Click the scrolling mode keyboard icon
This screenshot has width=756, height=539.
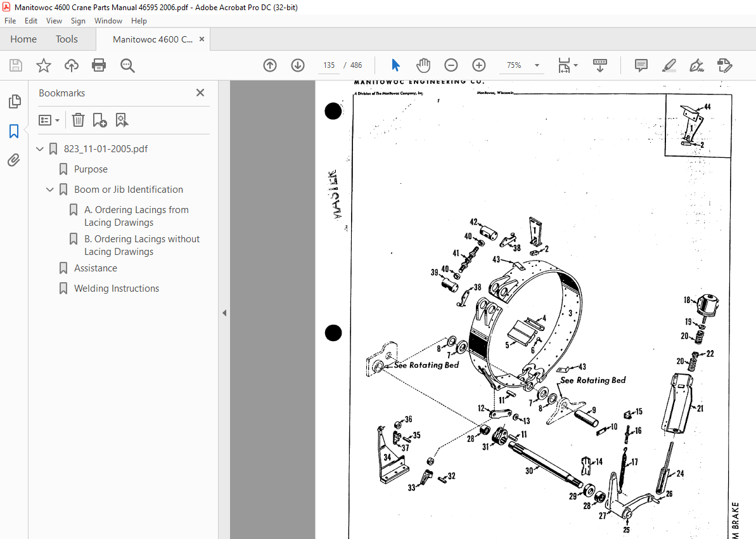pyautogui.click(x=599, y=65)
